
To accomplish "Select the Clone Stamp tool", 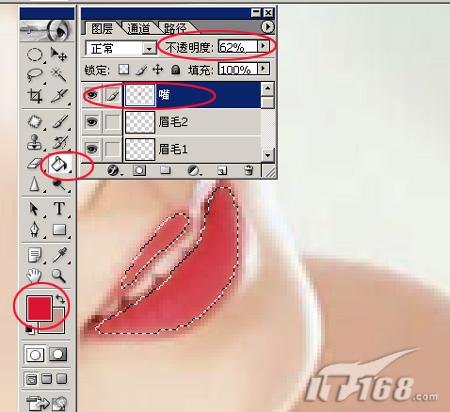I will 35,143.
